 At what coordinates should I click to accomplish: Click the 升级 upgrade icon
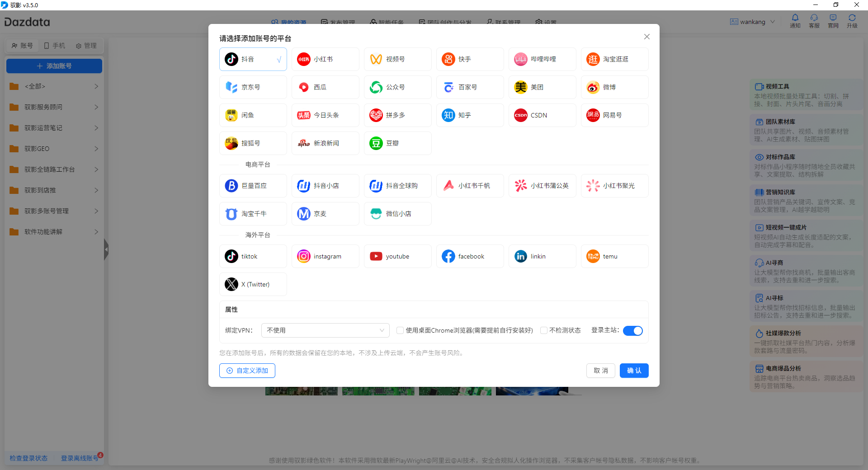click(852, 21)
